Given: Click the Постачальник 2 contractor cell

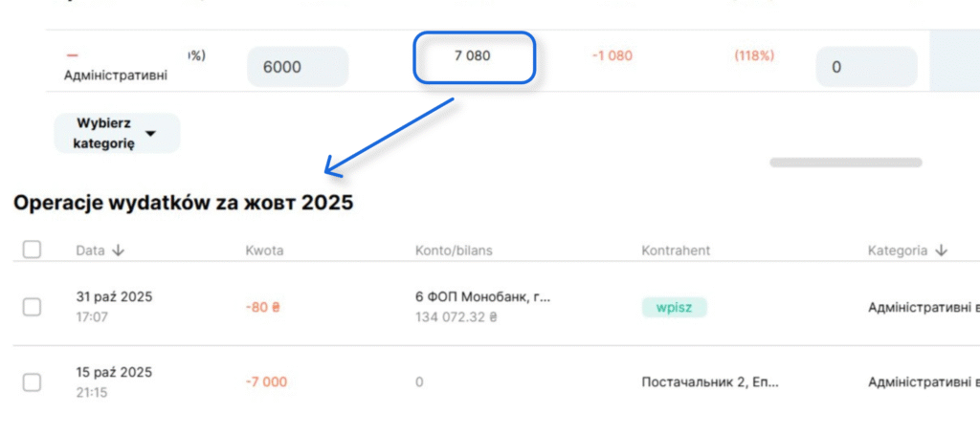Looking at the screenshot, I should click(709, 382).
